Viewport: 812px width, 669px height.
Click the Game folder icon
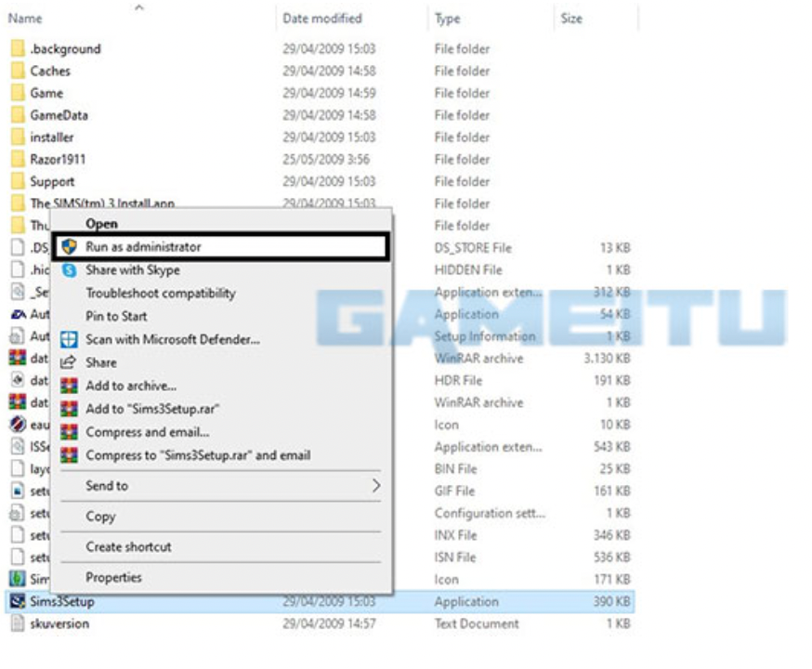click(18, 93)
